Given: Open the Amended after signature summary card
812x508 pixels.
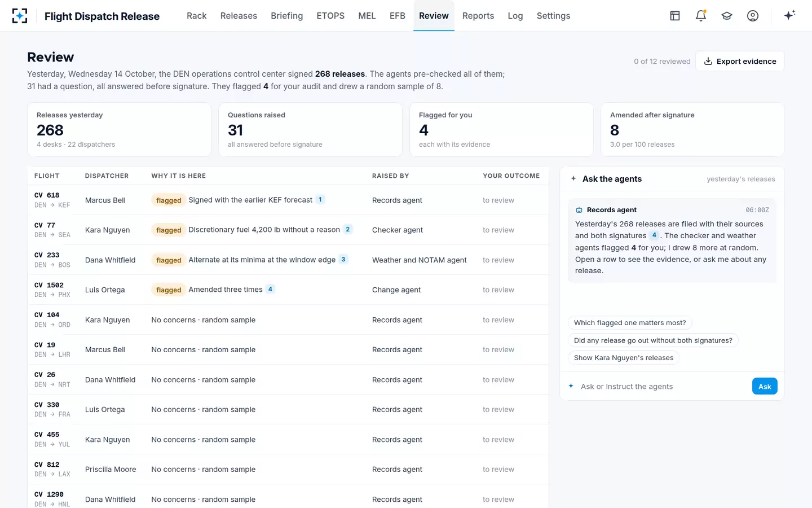Looking at the screenshot, I should point(692,129).
